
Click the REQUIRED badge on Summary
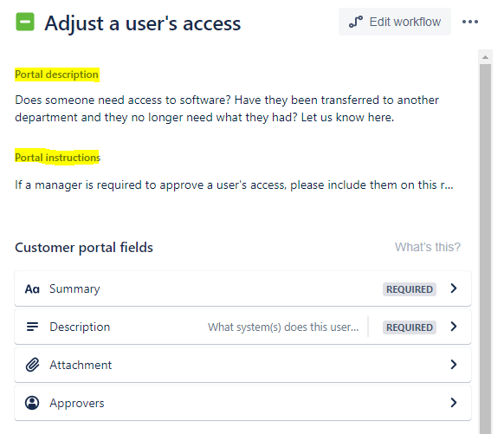pyautogui.click(x=410, y=289)
